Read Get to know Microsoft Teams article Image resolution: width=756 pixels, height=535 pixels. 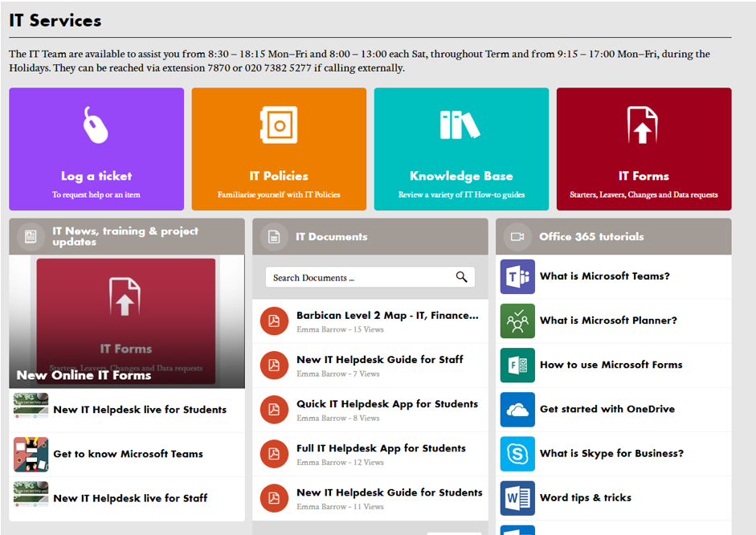(x=129, y=454)
